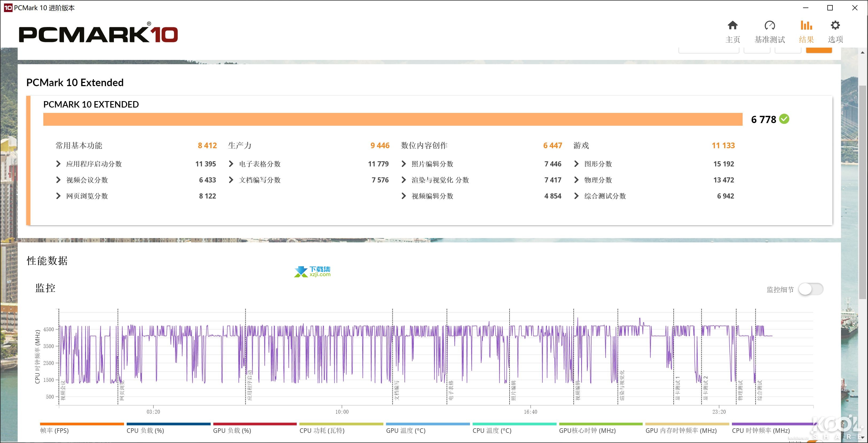This screenshot has width=868, height=443.
Task: Expand the 电子表格分数 row
Action: tap(231, 164)
